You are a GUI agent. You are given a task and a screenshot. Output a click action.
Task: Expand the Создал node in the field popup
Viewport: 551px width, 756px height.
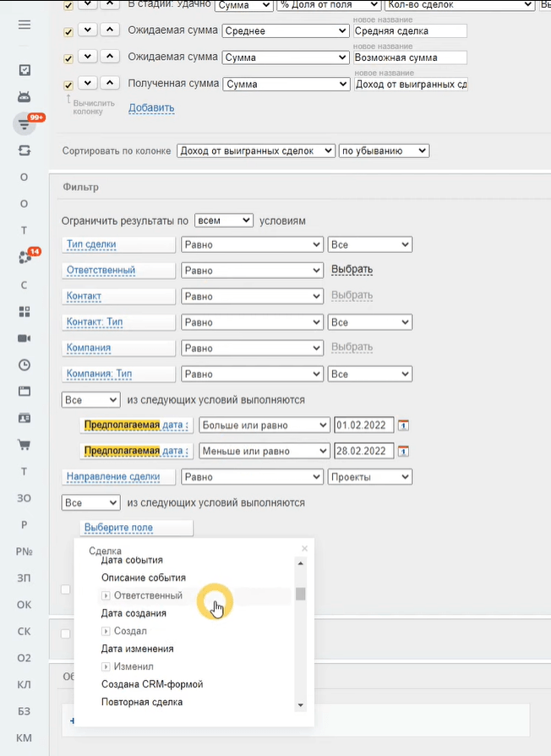tap(106, 631)
